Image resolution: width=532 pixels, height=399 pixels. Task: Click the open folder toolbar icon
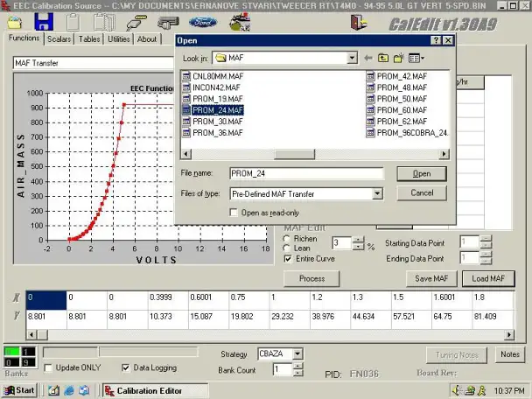pyautogui.click(x=14, y=23)
